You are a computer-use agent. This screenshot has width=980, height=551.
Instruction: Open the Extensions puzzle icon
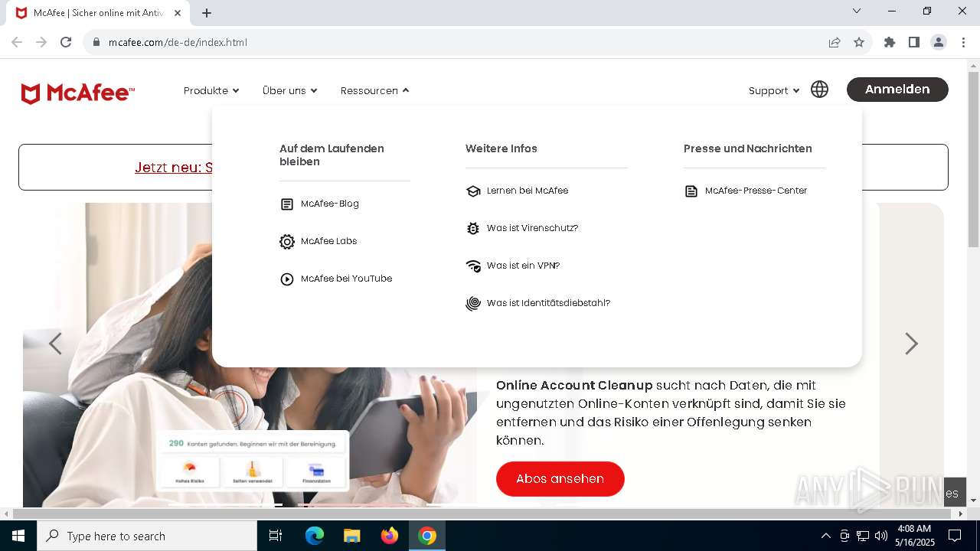click(x=890, y=42)
